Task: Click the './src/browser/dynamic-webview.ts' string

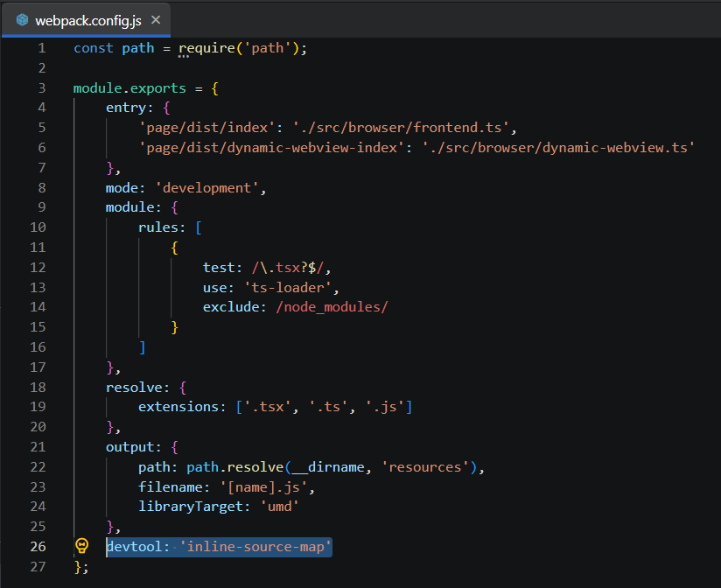Action: tap(558, 148)
